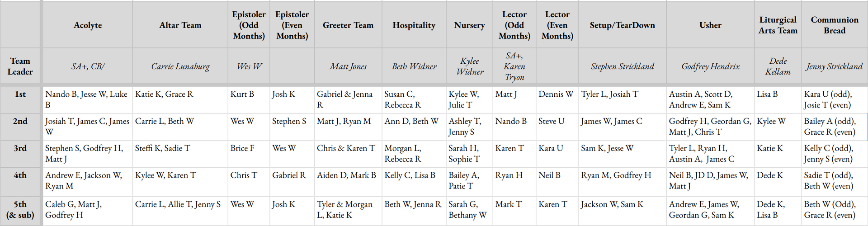Click the cell with Steffi K, Sadie T
Viewport: 868px width, 226px height.
coord(180,154)
